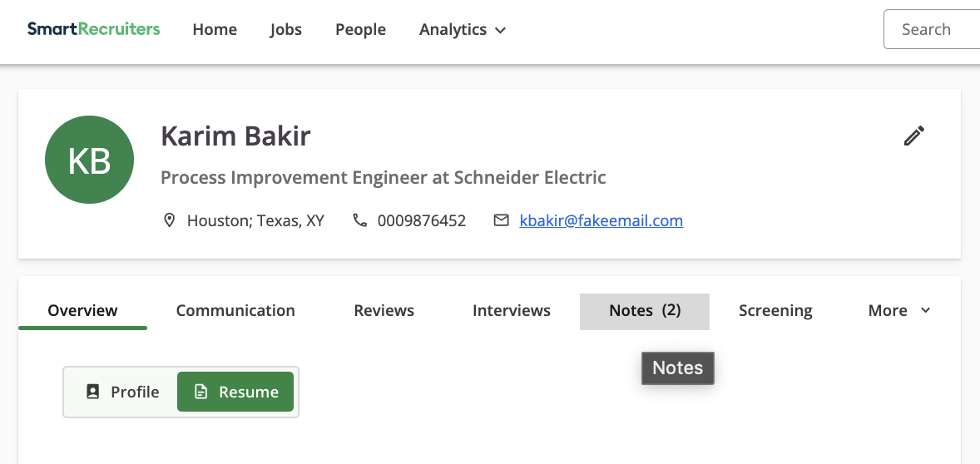Image resolution: width=980 pixels, height=464 pixels.
Task: Open the Notes (2) tab
Action: [645, 311]
